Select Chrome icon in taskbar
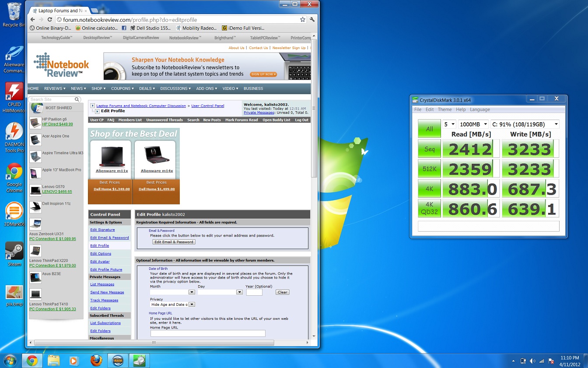 (31, 361)
